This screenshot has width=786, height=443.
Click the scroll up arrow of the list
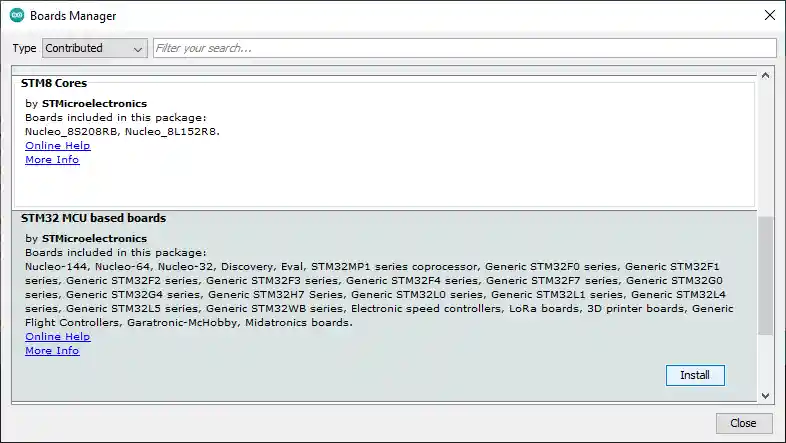click(x=765, y=76)
